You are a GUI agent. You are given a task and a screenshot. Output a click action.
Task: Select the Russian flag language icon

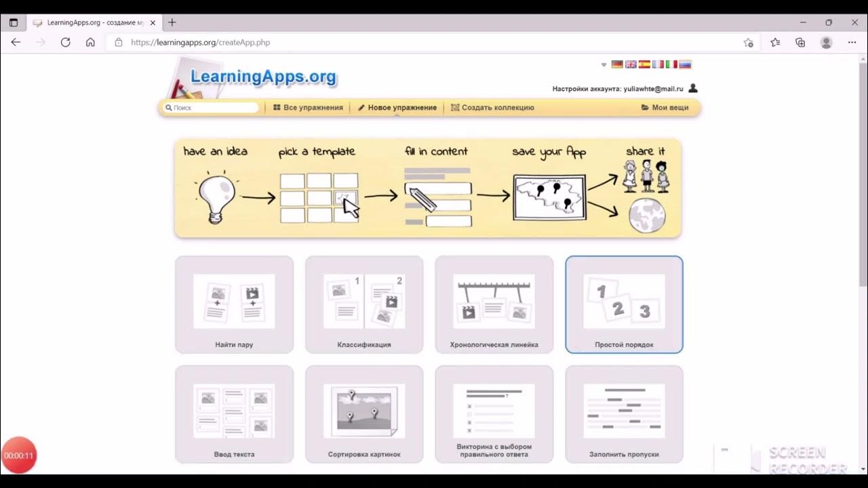pyautogui.click(x=685, y=64)
